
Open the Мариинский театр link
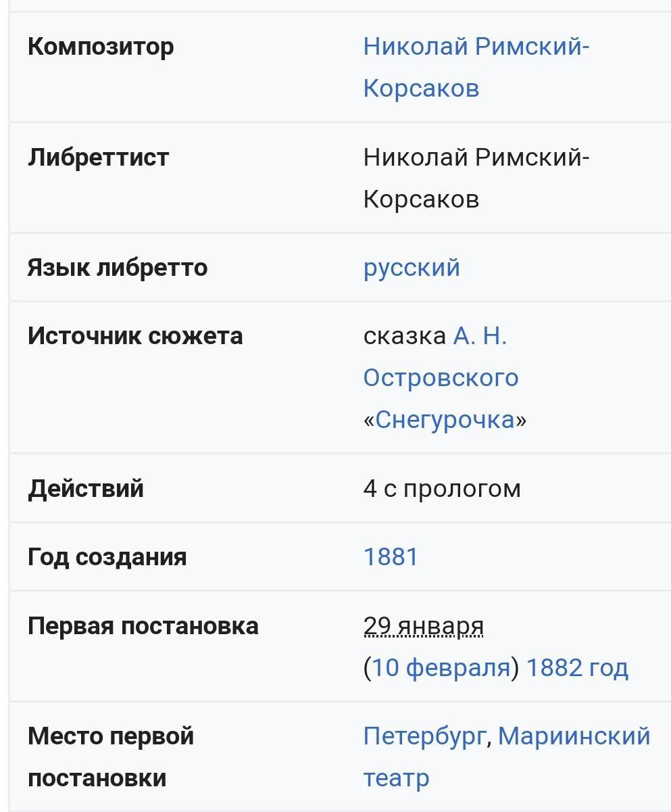[507, 757]
